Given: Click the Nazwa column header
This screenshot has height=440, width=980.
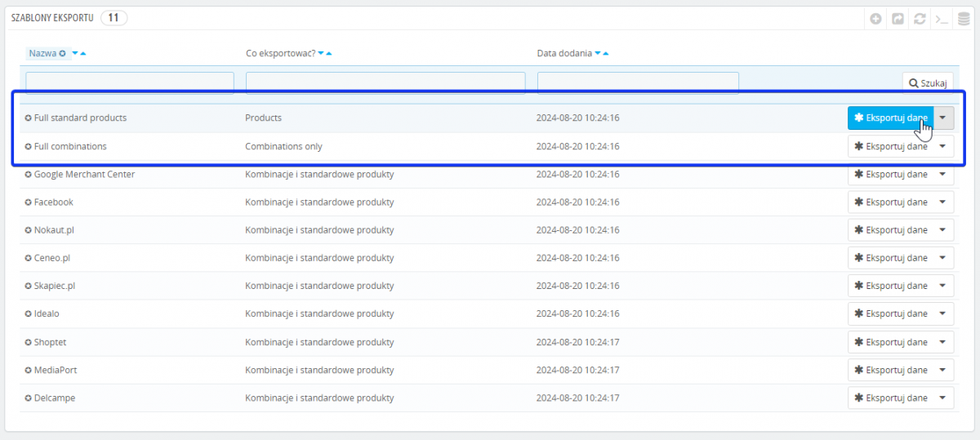Looking at the screenshot, I should point(42,54).
